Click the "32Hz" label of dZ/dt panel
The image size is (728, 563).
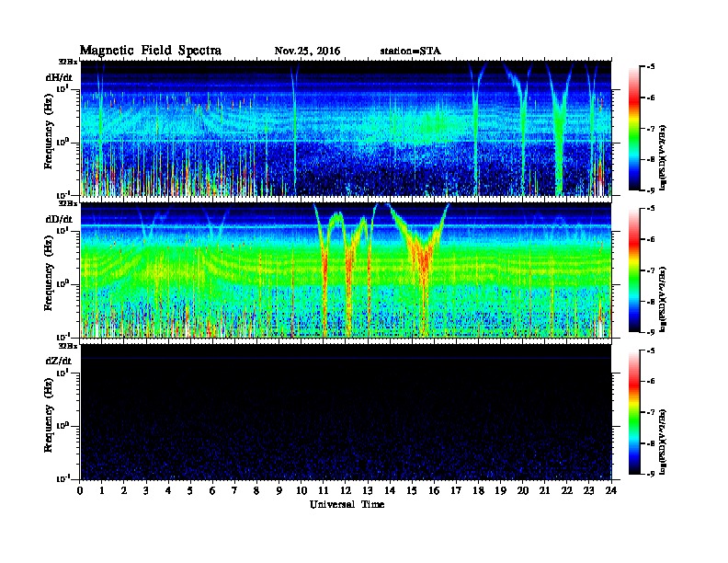coord(67,346)
